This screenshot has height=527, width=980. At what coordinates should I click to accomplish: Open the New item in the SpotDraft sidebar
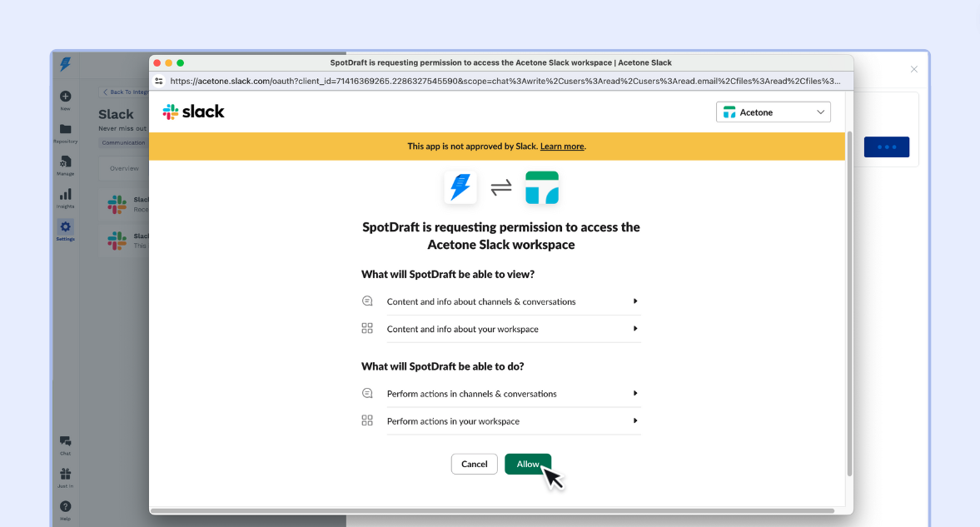pyautogui.click(x=65, y=99)
